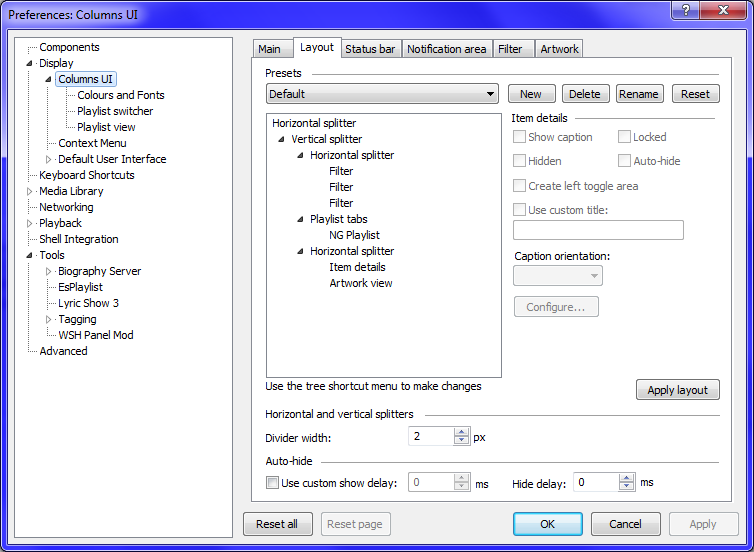Expand the Playback tree node
The height and width of the screenshot is (552, 754).
pyautogui.click(x=30, y=223)
